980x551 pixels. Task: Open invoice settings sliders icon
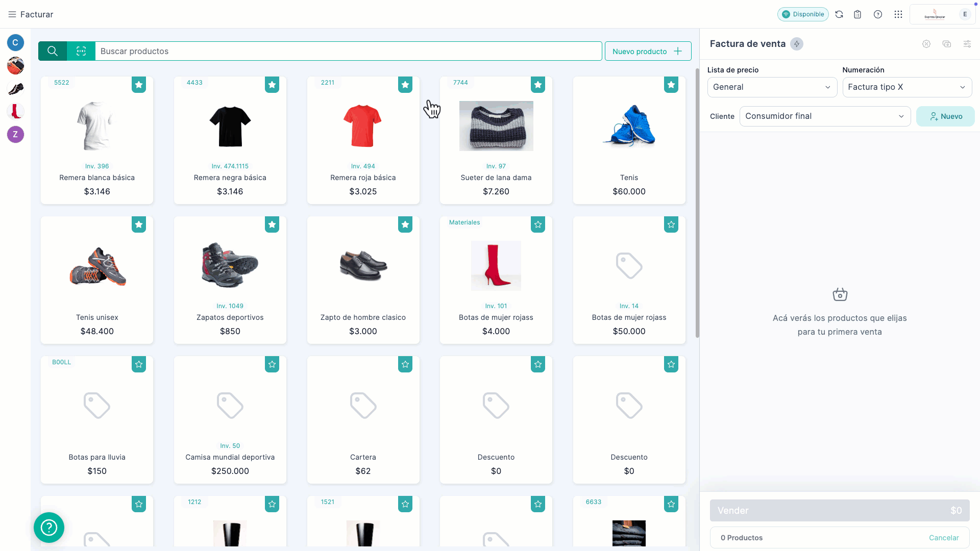968,44
